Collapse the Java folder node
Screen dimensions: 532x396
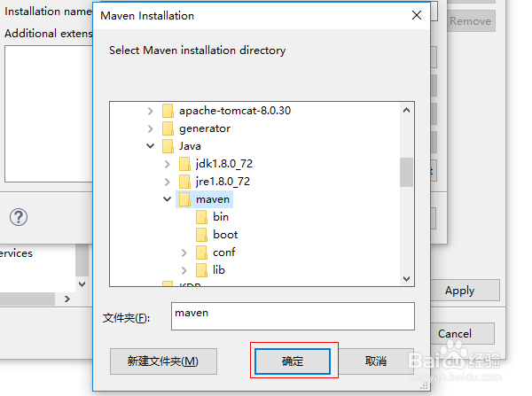tap(149, 146)
